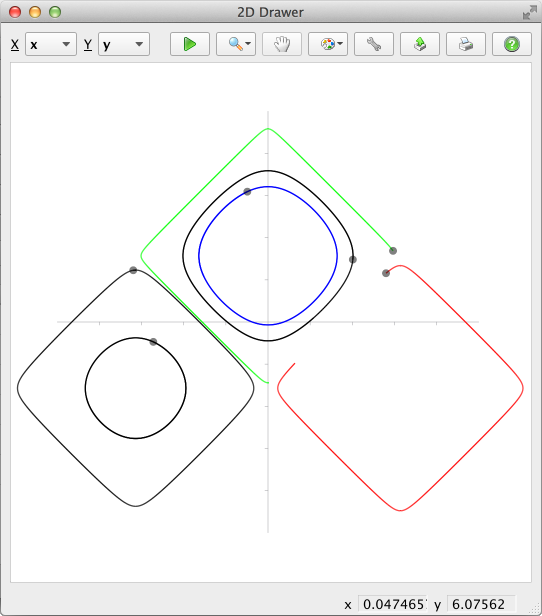Select the hand pan tool

[282, 44]
